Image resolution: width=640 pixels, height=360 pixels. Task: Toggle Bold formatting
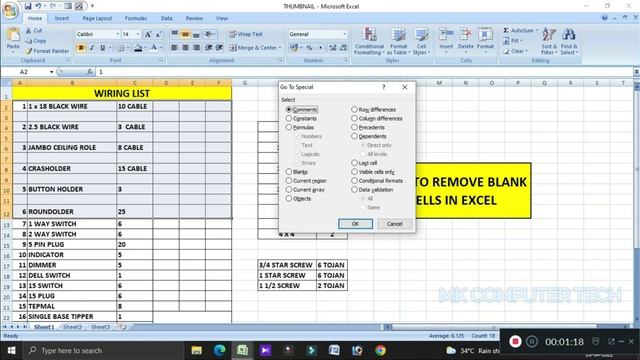(81, 48)
